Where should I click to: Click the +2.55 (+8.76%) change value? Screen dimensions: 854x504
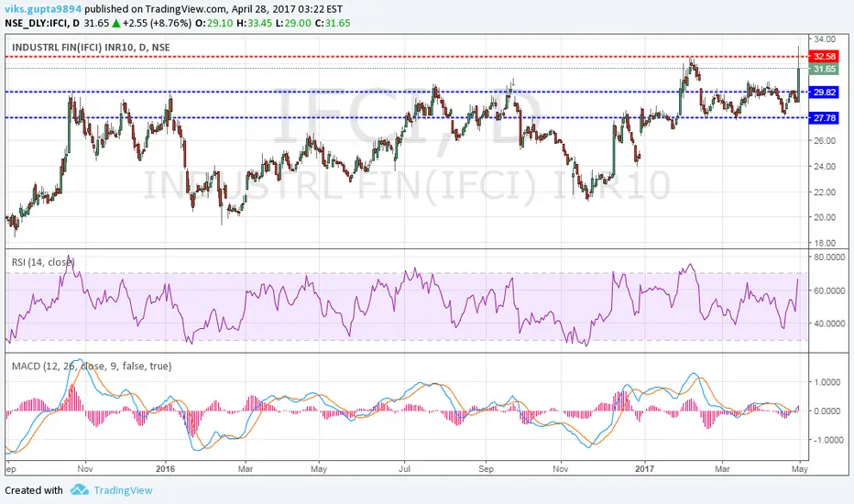point(157,23)
